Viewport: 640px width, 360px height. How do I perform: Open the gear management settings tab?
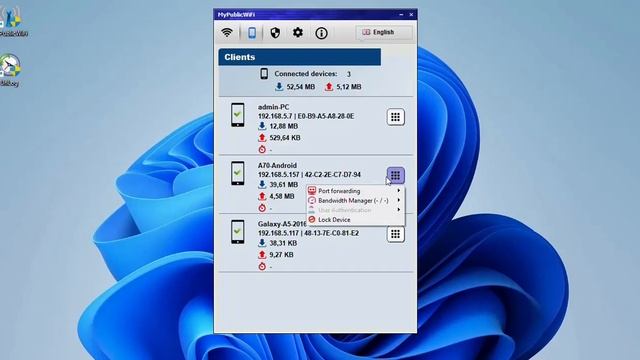298,32
